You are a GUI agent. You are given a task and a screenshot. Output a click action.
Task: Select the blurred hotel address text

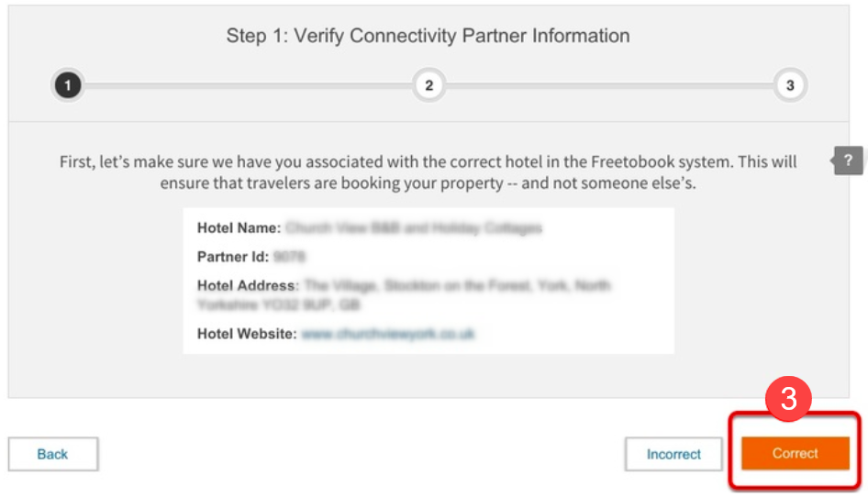[x=456, y=286]
